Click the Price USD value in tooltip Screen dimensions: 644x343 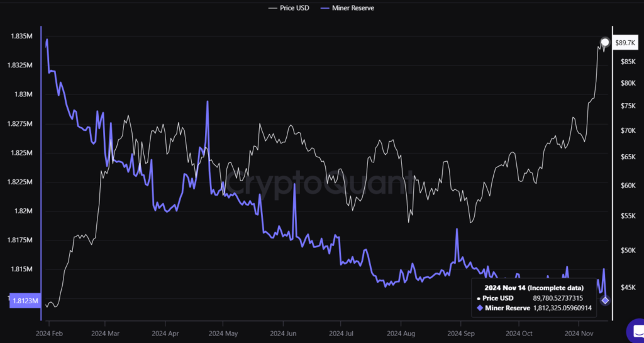click(558, 298)
